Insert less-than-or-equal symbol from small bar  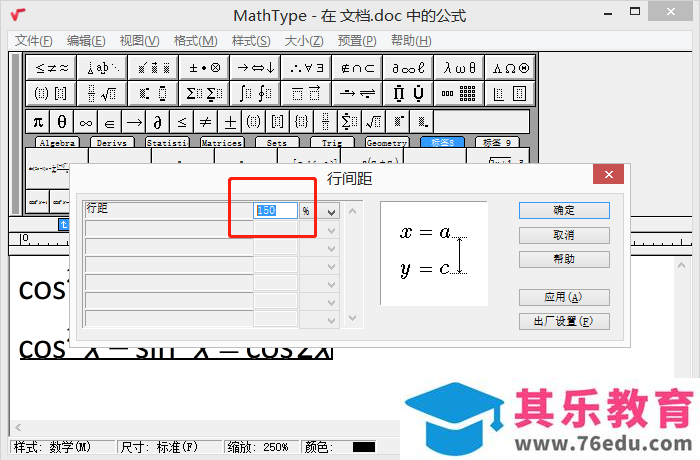(x=182, y=121)
